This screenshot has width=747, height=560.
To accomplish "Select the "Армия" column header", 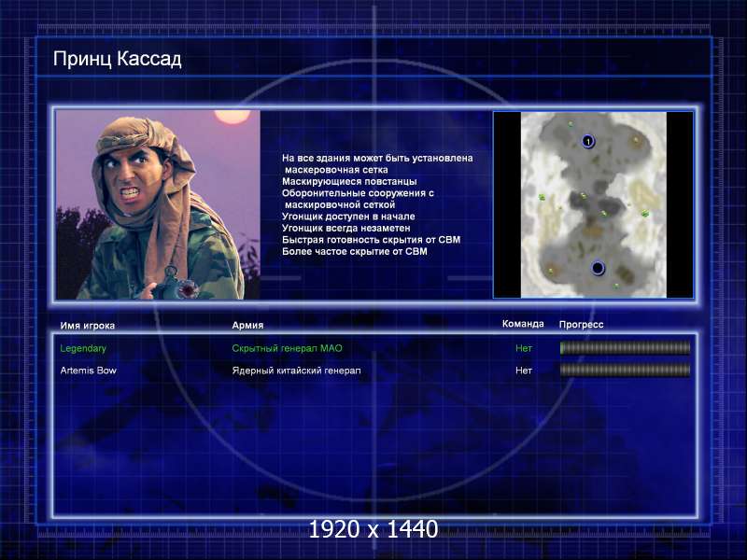I will tap(247, 326).
